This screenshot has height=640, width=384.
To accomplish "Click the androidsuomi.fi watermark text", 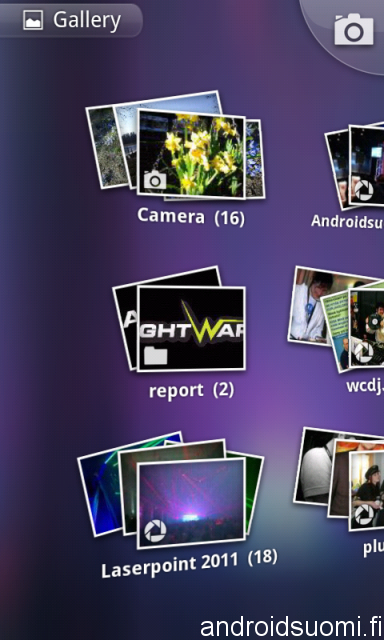I will click(291, 627).
